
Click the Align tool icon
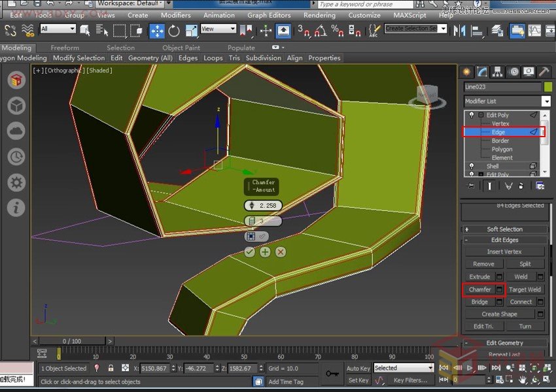[x=477, y=31]
